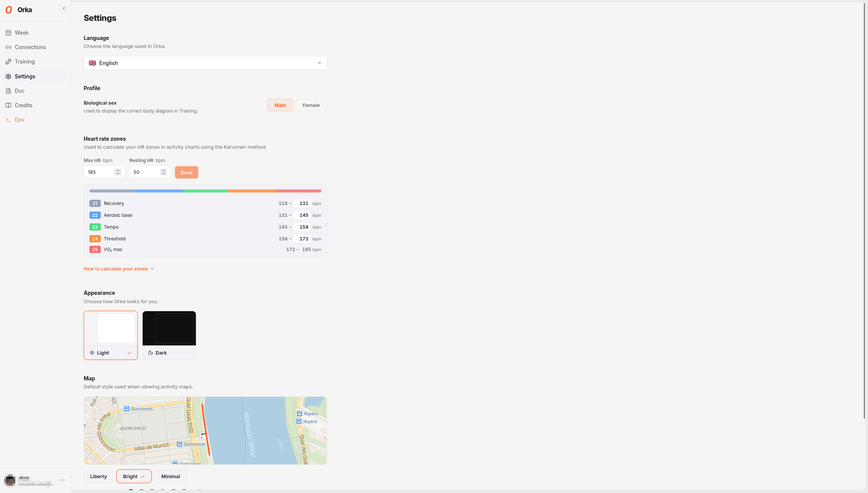Increase Max HR with stepper up arrow

click(118, 170)
